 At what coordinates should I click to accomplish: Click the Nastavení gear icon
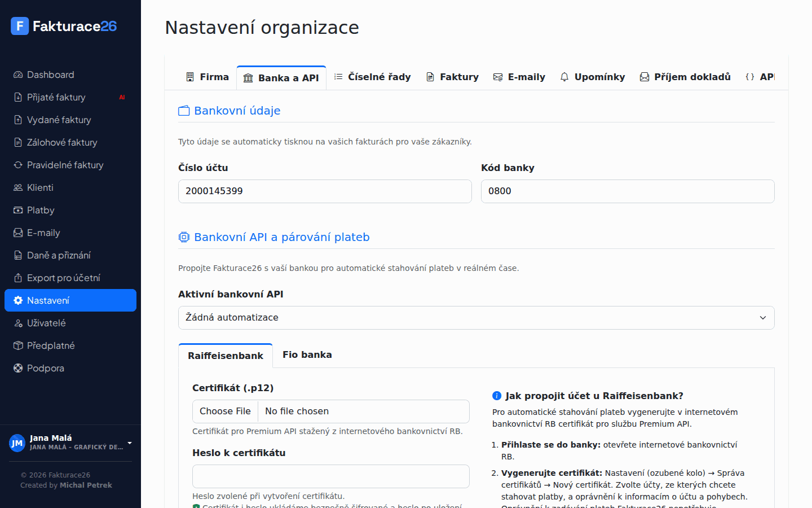pos(18,300)
